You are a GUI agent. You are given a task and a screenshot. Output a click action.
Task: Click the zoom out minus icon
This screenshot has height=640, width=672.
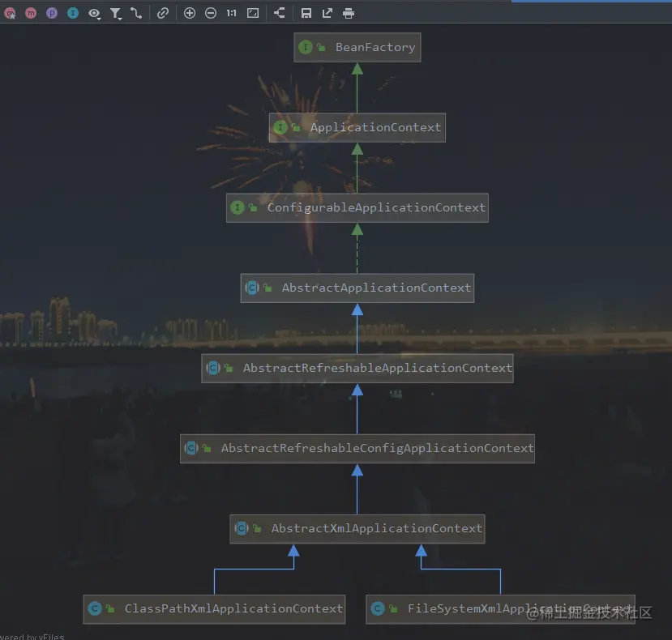211,13
